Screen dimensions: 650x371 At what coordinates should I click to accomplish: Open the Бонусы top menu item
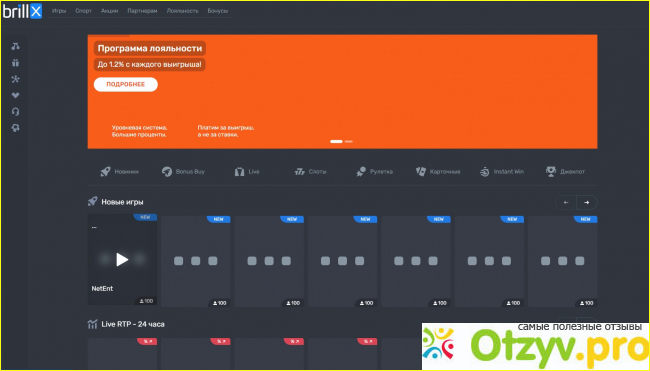[x=218, y=11]
